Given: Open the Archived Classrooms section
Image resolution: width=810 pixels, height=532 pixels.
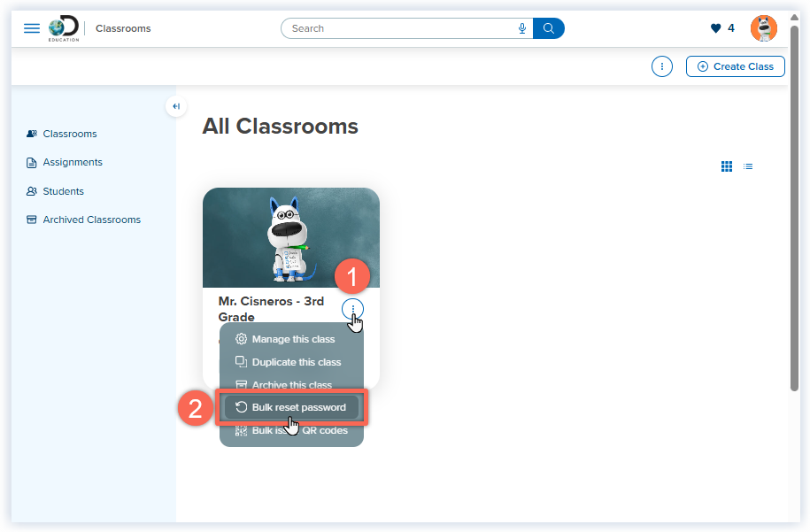Looking at the screenshot, I should [x=91, y=219].
